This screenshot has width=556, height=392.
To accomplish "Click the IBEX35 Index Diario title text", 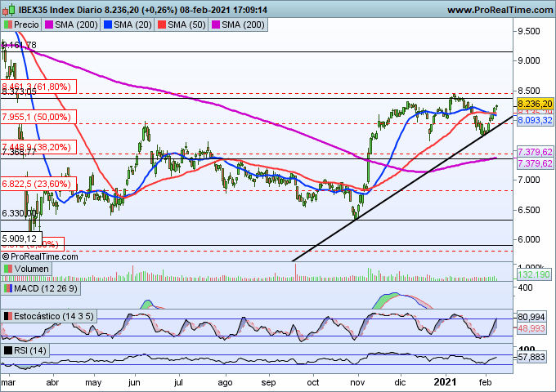I will (60, 10).
